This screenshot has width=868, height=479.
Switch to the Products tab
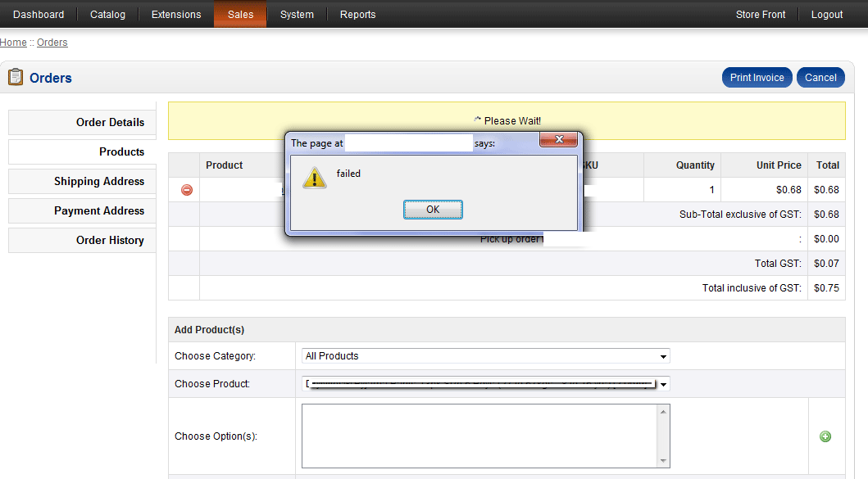tap(82, 151)
